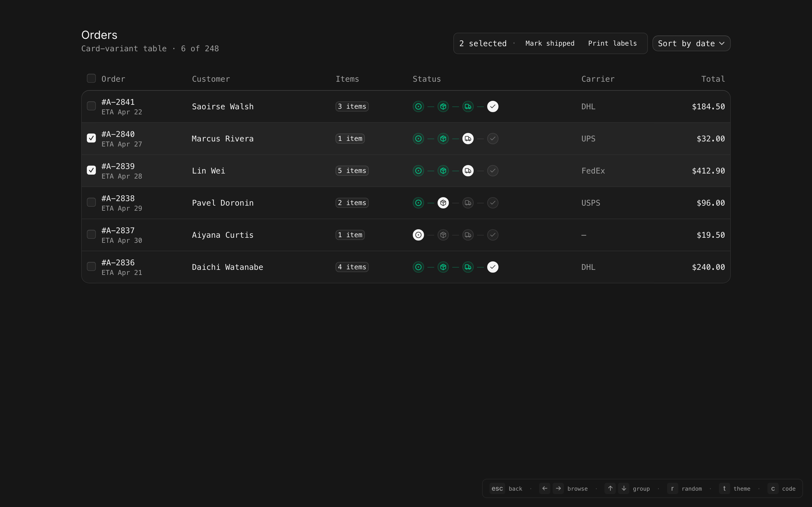Select the checkbox for order #A-2838
The height and width of the screenshot is (507, 812).
(91, 202)
